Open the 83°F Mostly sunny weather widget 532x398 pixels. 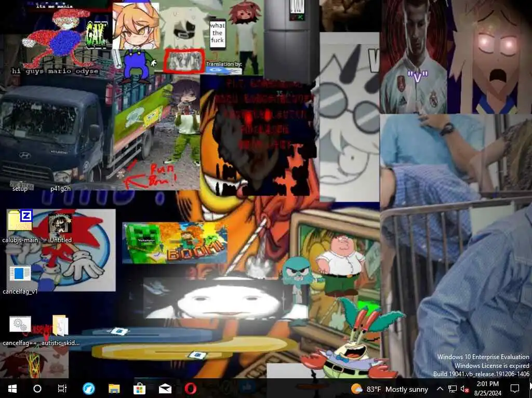tap(390, 389)
